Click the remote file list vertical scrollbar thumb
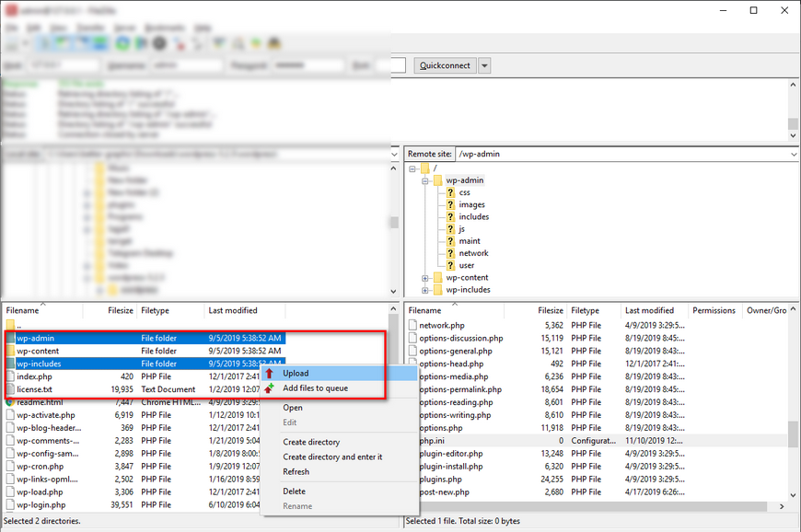Image resolution: width=801 pixels, height=532 pixels. 793,434
